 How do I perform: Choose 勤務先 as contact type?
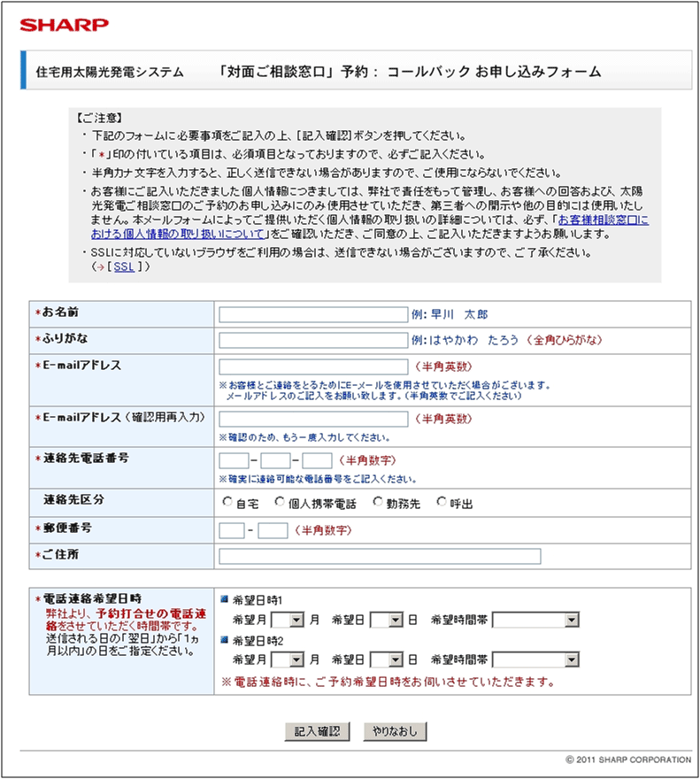tap(378, 503)
